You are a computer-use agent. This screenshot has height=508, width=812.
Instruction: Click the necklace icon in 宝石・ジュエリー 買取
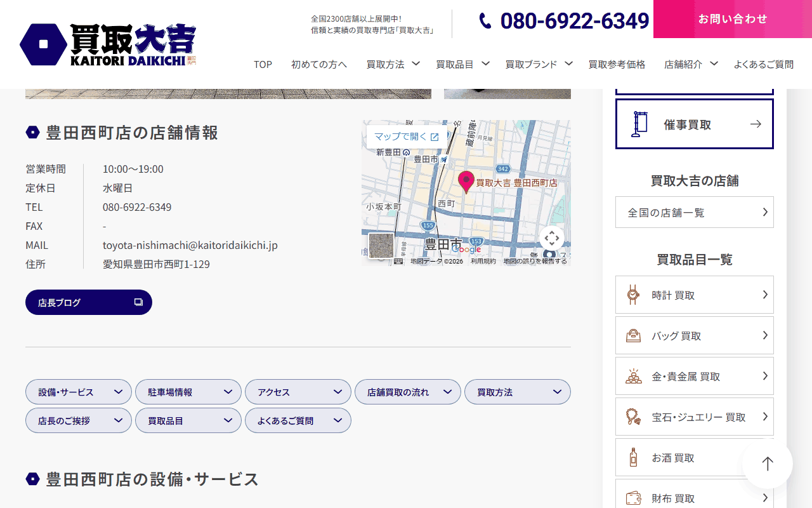(x=632, y=417)
